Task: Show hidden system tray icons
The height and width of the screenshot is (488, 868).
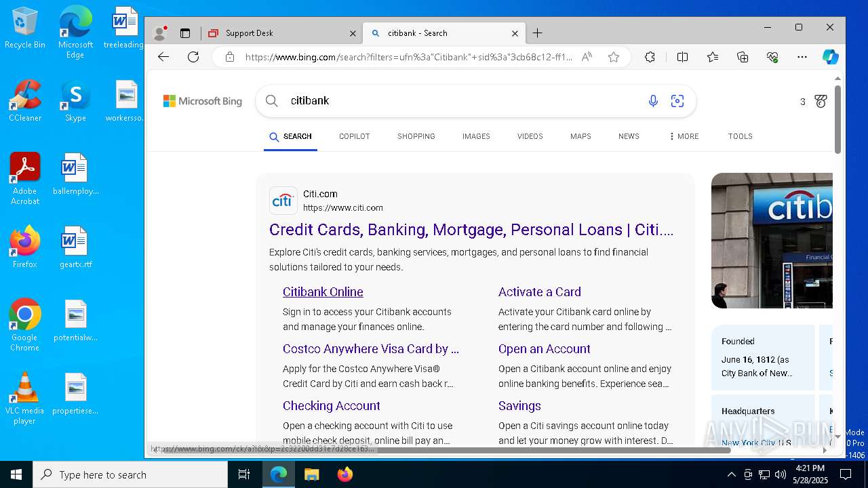Action: point(731,474)
